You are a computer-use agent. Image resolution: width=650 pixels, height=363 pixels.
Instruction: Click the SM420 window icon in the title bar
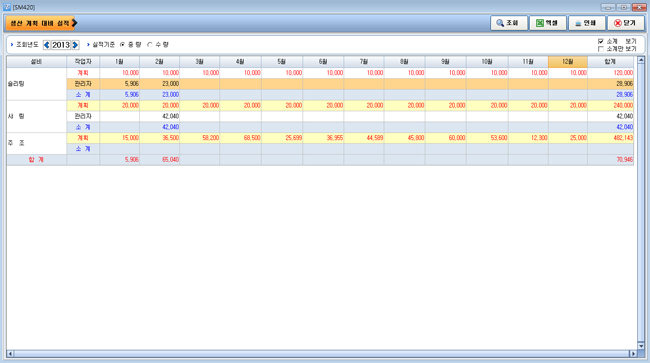[x=7, y=7]
